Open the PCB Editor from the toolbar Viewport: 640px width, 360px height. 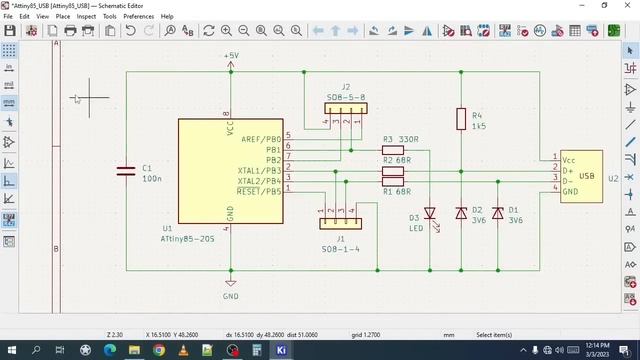pos(614,31)
